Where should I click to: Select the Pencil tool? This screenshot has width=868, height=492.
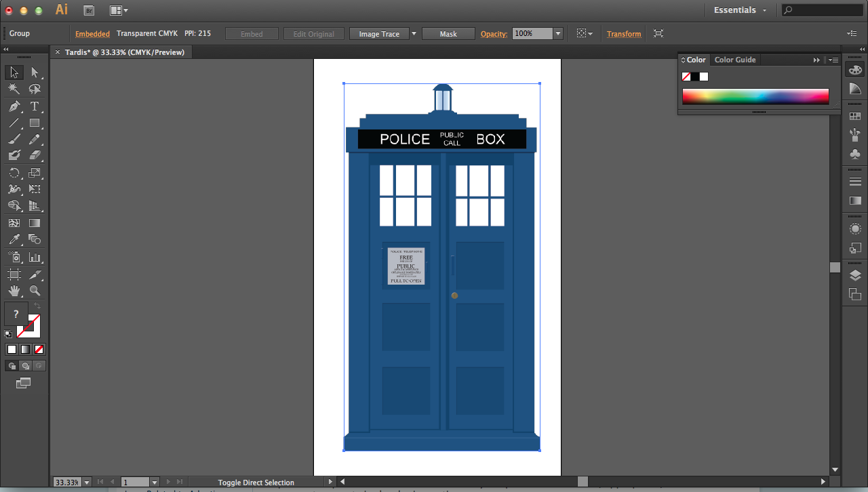tap(35, 140)
